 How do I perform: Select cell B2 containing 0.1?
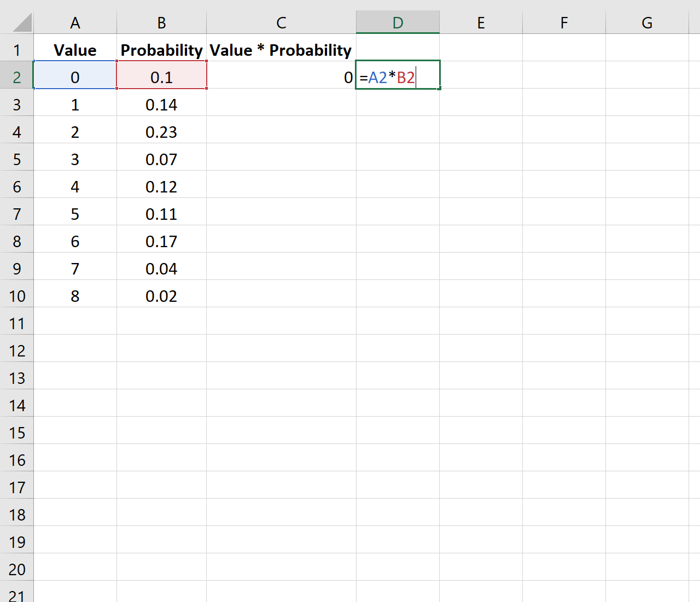click(x=161, y=75)
